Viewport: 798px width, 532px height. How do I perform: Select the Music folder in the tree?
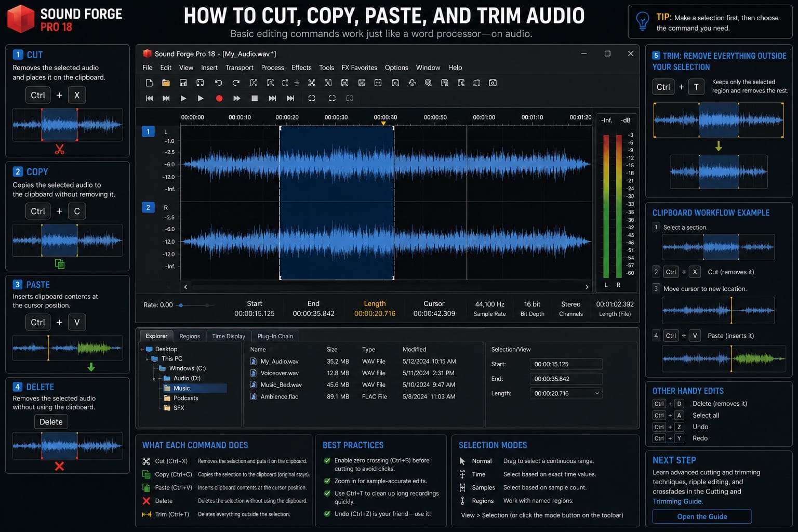pyautogui.click(x=194, y=388)
